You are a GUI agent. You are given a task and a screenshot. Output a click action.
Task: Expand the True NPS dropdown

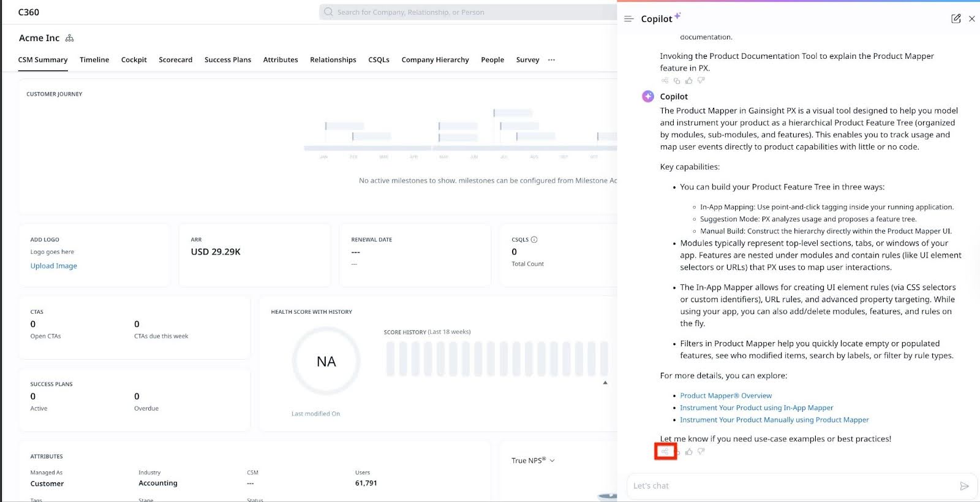pyautogui.click(x=552, y=461)
